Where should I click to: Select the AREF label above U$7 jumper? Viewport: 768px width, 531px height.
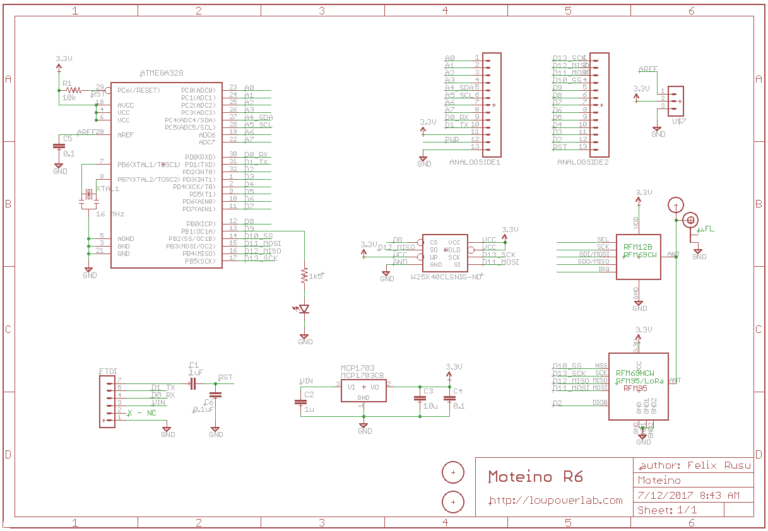(648, 70)
